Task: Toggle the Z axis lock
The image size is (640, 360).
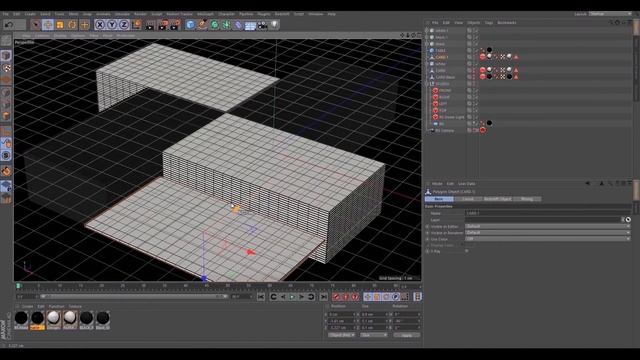Action: tap(124, 25)
